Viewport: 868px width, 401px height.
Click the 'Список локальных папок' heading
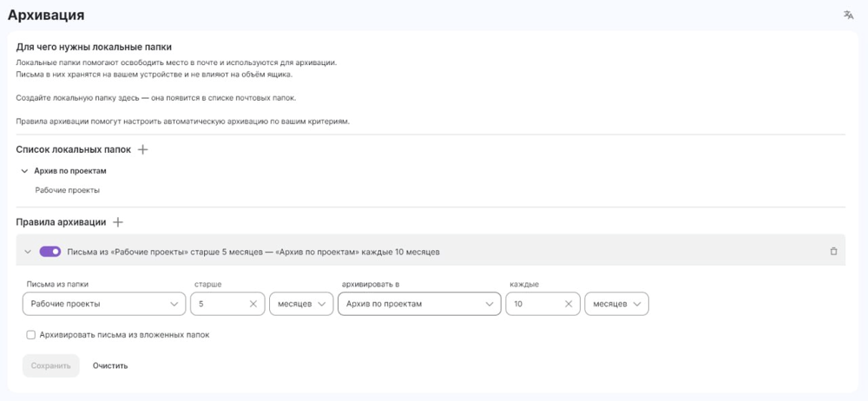[74, 149]
